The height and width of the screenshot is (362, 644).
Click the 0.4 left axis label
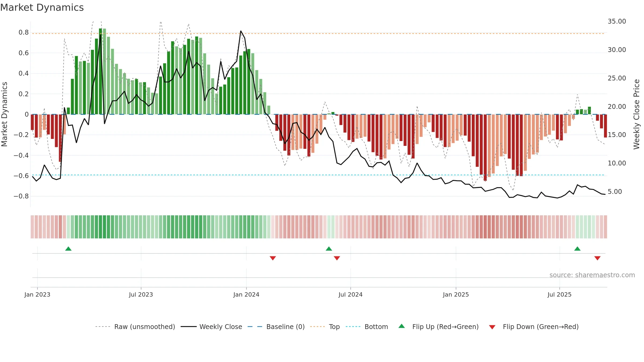pyautogui.click(x=24, y=73)
